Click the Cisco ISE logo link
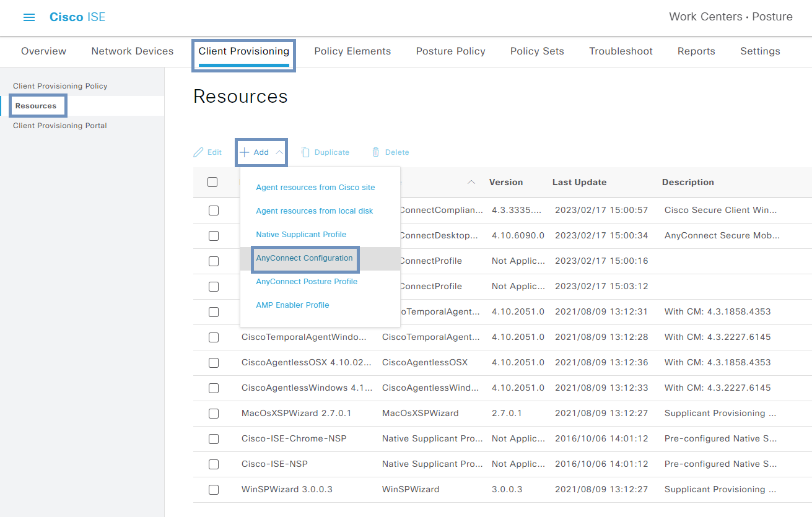The image size is (812, 517). [77, 17]
